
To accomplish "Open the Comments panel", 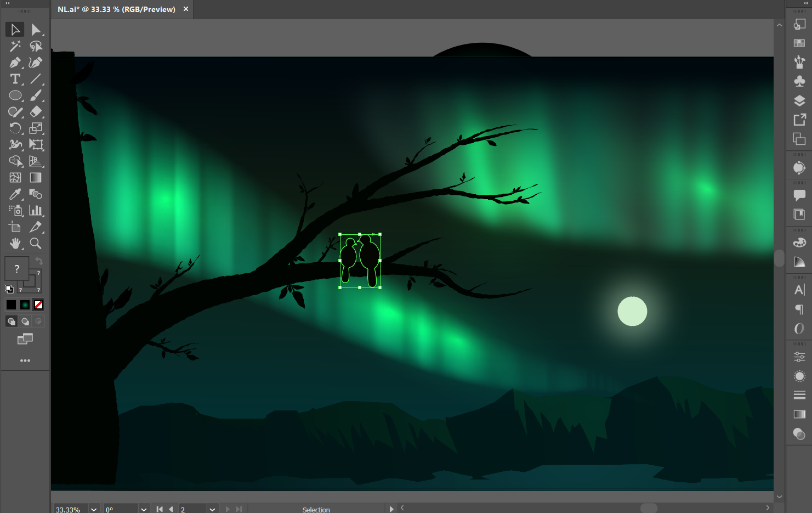I will pos(799,195).
